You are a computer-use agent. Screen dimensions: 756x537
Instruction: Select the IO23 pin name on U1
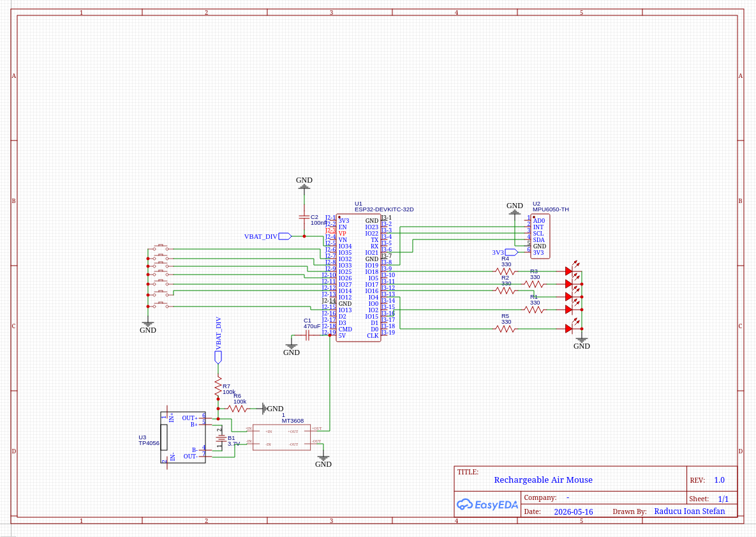coord(372,227)
